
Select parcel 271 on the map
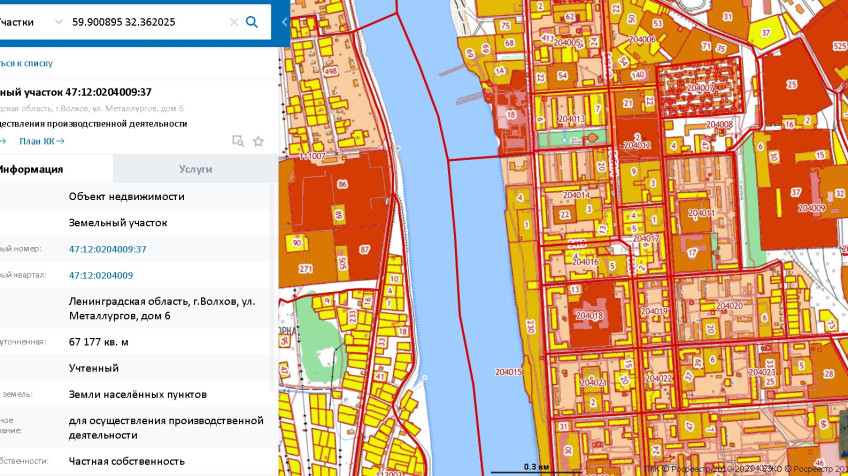click(x=305, y=269)
